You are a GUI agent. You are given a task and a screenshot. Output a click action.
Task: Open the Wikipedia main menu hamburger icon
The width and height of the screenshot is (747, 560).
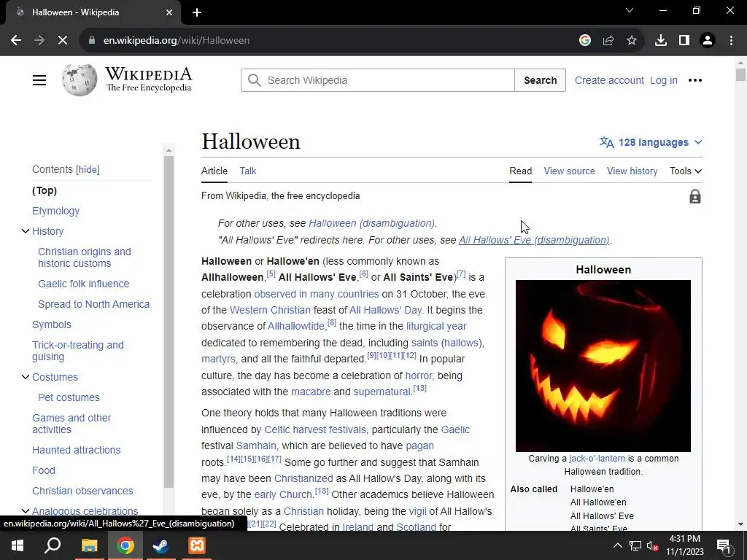click(39, 80)
